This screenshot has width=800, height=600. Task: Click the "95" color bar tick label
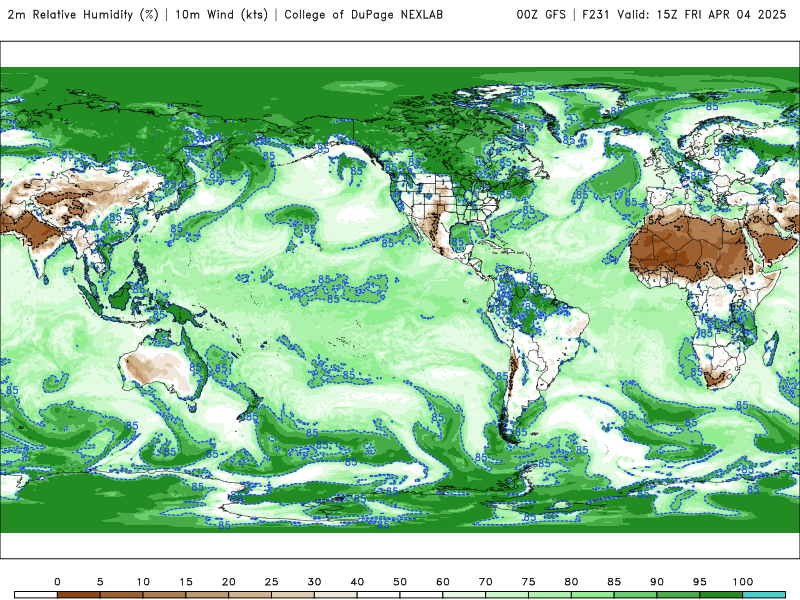700,582
